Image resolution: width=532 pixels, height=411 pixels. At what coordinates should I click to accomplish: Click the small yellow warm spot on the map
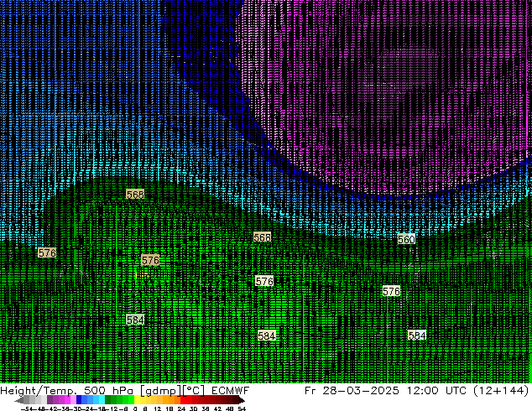click(x=141, y=275)
